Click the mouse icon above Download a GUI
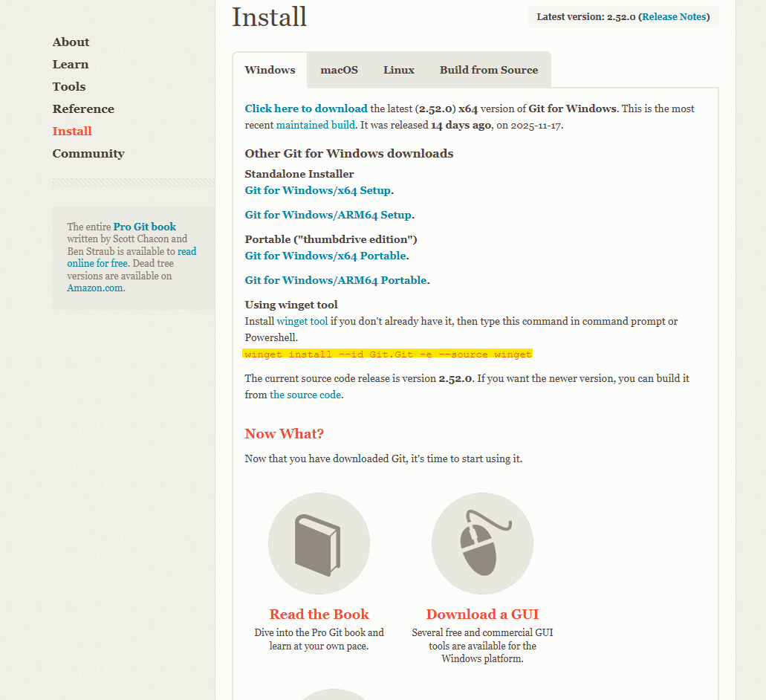766x700 pixels. tap(482, 543)
